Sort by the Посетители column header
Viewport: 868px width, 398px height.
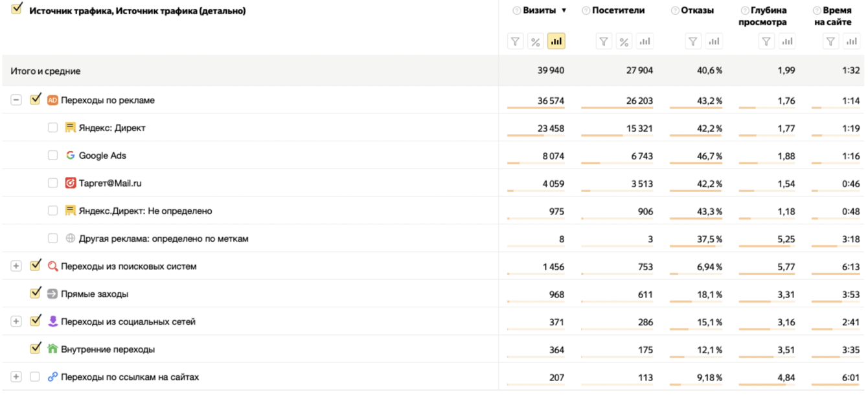point(618,10)
